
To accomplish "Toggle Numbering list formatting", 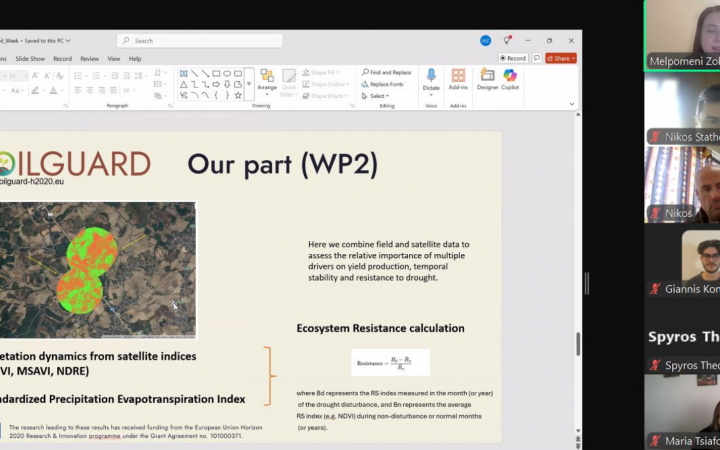I will point(98,75).
